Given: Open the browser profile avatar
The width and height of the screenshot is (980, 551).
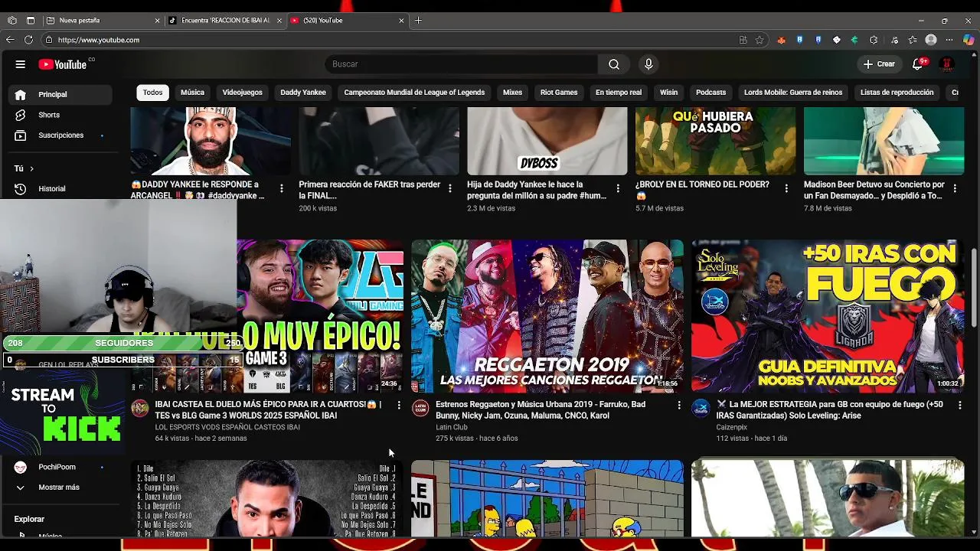Looking at the screenshot, I should [931, 40].
